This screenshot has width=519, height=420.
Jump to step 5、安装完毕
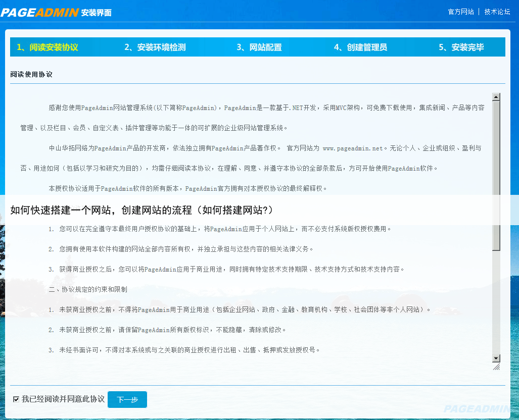click(x=461, y=47)
